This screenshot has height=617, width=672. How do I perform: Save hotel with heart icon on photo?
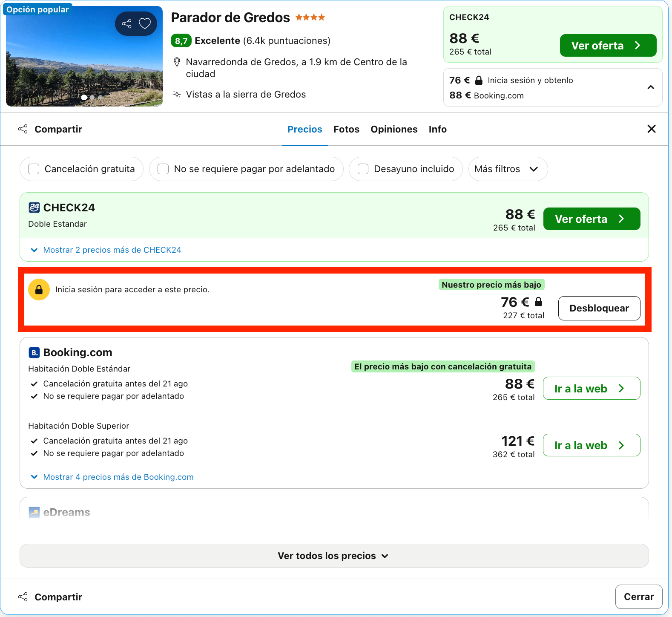point(145,23)
